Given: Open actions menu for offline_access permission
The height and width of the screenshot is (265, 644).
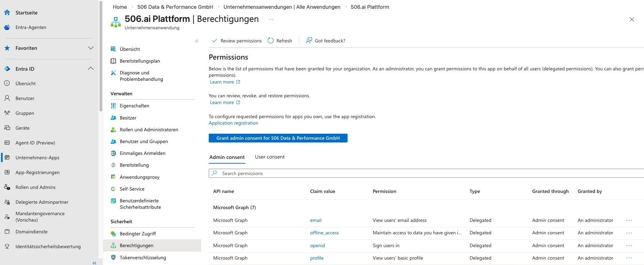Looking at the screenshot, I should pos(629,233).
